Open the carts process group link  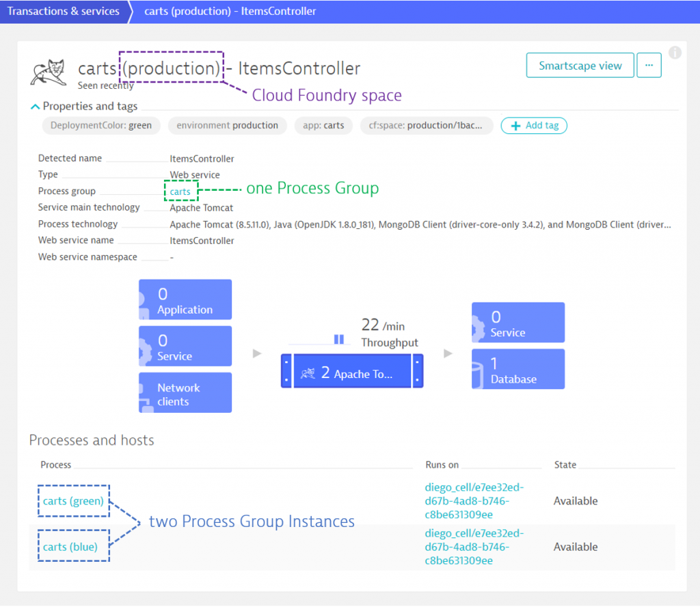tap(180, 191)
